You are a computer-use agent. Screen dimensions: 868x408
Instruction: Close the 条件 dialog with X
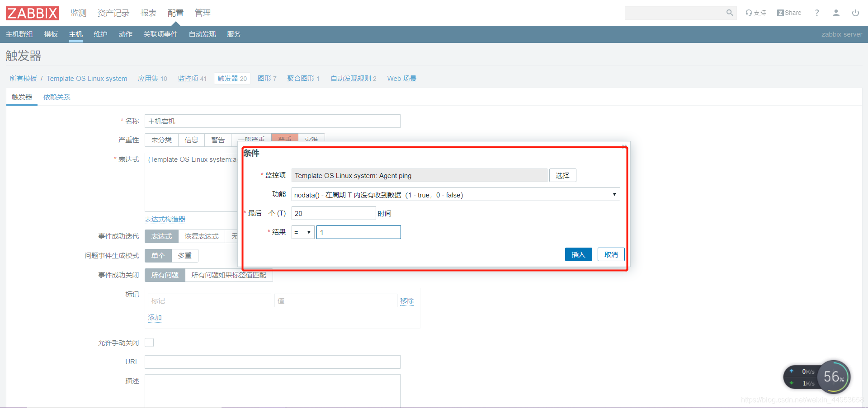pyautogui.click(x=624, y=146)
